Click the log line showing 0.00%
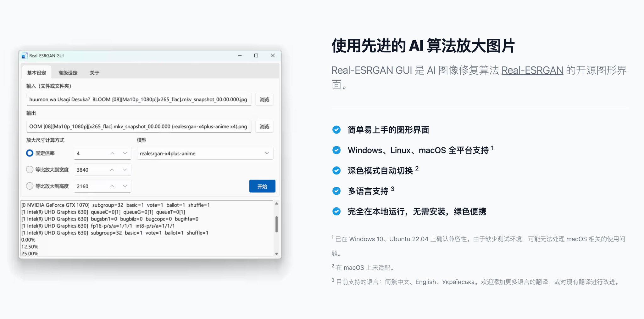644x319 pixels. (28, 240)
